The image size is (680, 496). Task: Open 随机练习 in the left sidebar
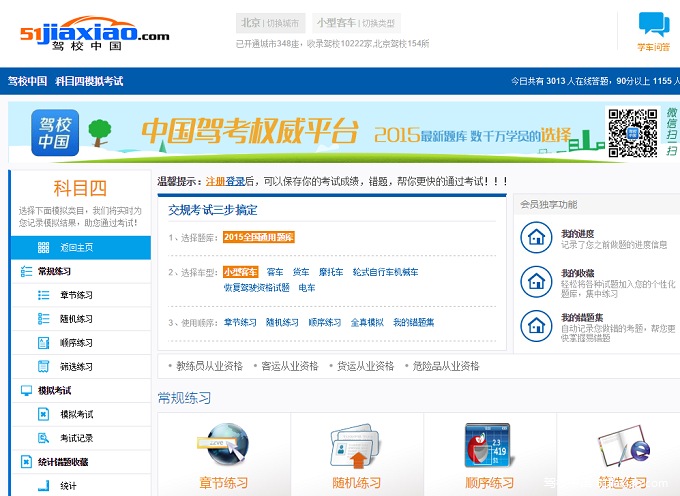click(81, 319)
